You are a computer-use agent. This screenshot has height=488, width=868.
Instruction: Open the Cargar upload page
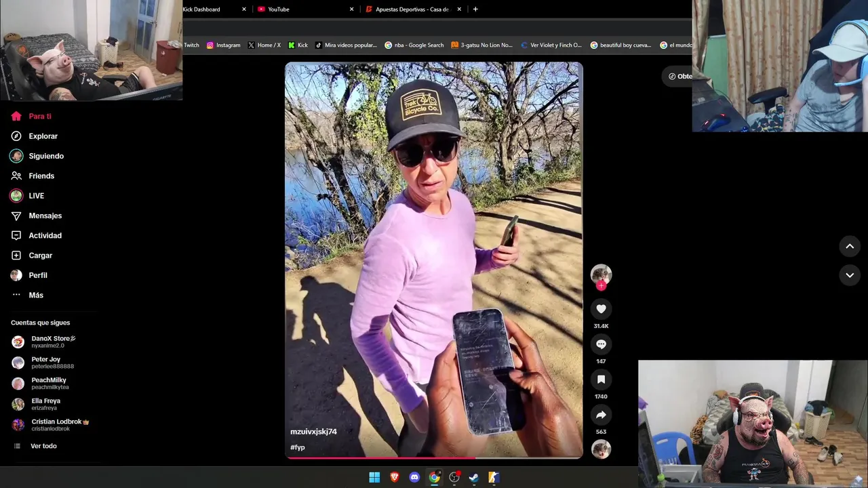tap(31, 256)
